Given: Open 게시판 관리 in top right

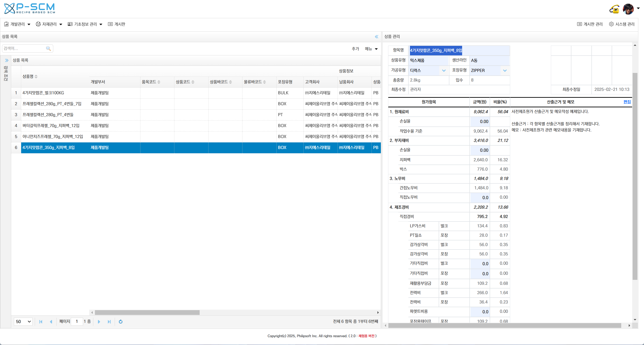Looking at the screenshot, I should (590, 24).
